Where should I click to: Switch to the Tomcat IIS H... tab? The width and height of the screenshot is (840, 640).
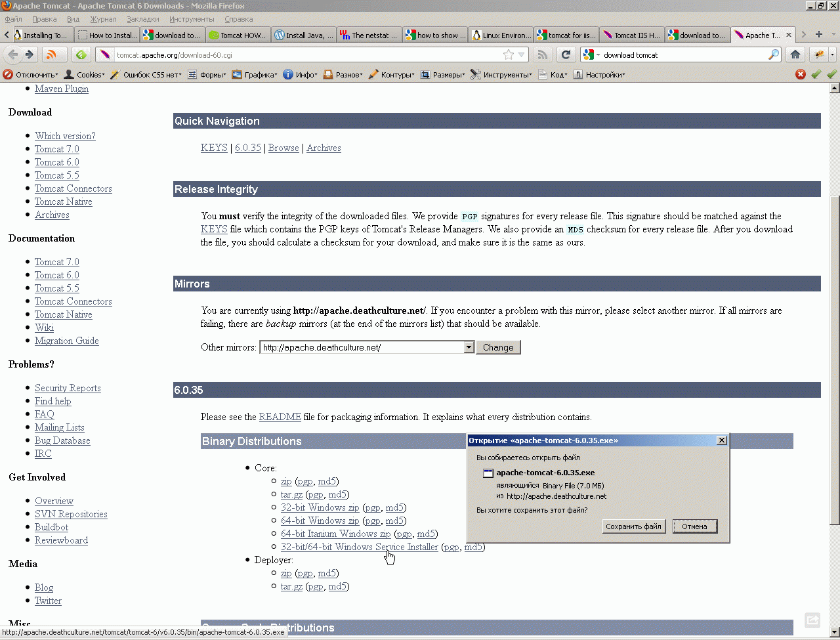tap(631, 35)
